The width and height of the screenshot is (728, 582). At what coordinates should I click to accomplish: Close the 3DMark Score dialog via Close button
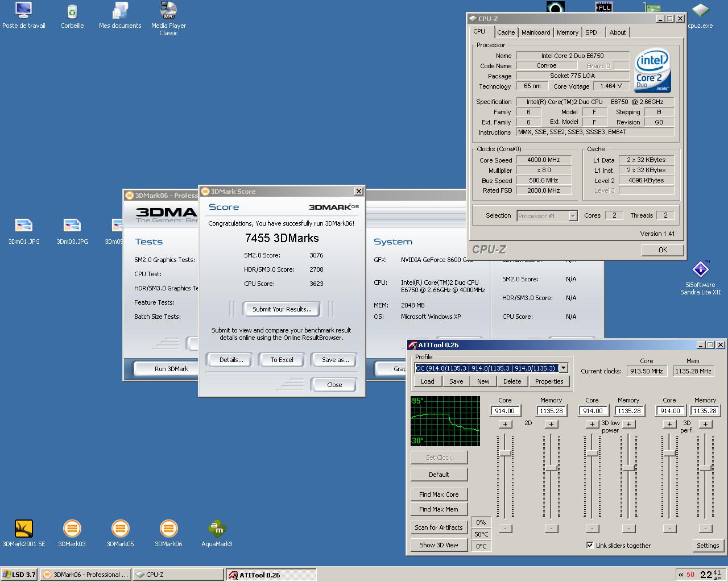tap(334, 385)
